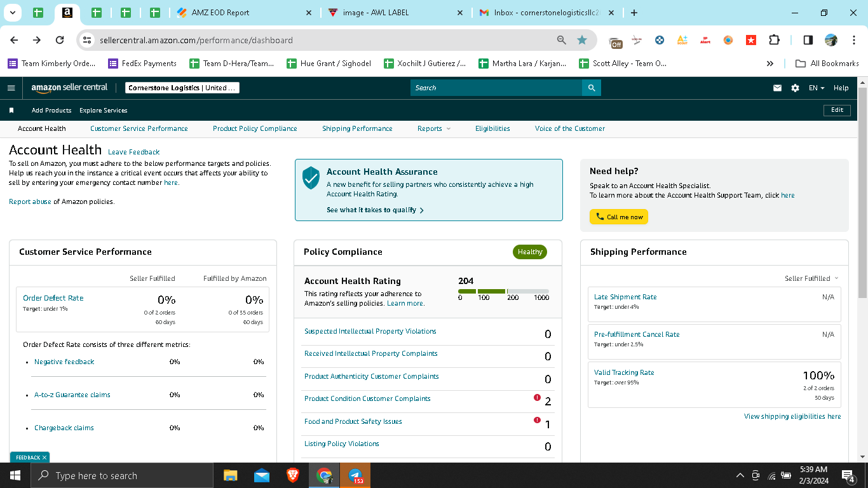Open the Seller Central mail messages icon
Image resolution: width=868 pixels, height=488 pixels.
click(x=777, y=88)
